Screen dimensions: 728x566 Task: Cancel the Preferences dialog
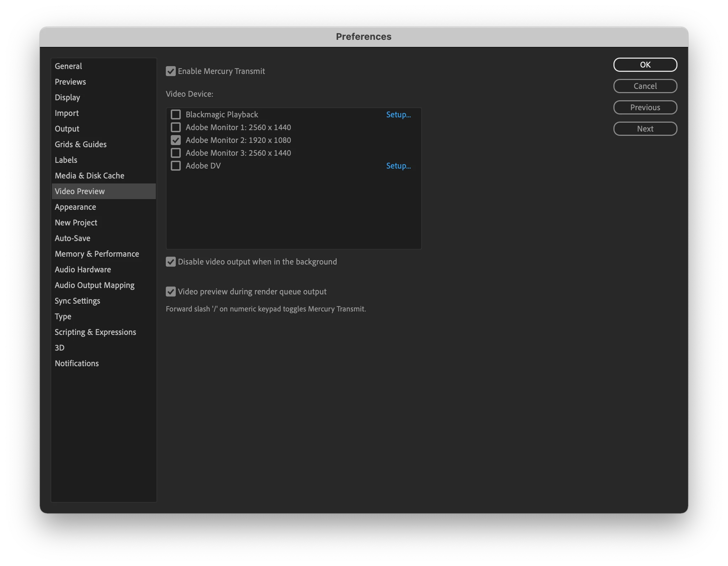pos(645,86)
